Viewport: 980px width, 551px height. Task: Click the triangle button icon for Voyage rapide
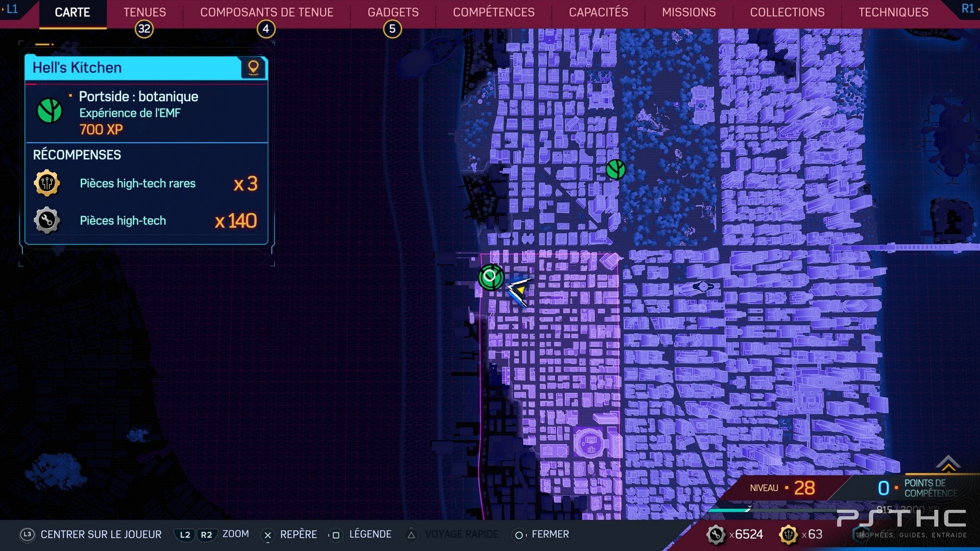click(x=411, y=535)
